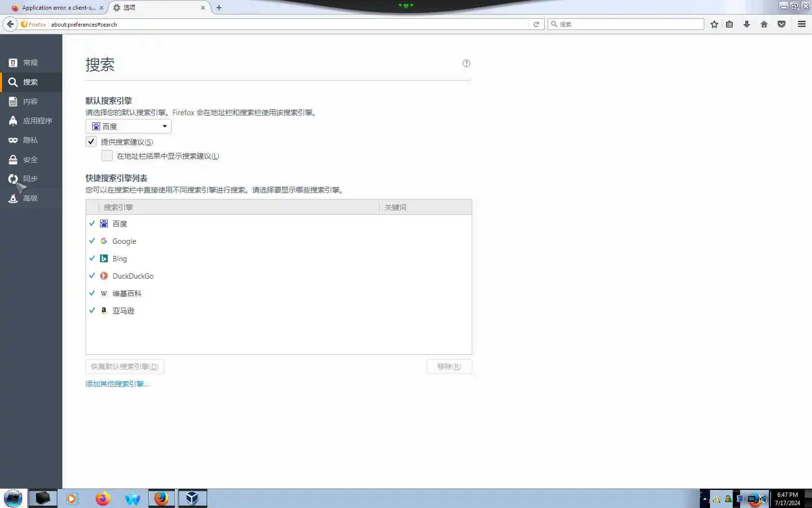
Task: Open the Pocket icon in toolbar
Action: pos(782,24)
